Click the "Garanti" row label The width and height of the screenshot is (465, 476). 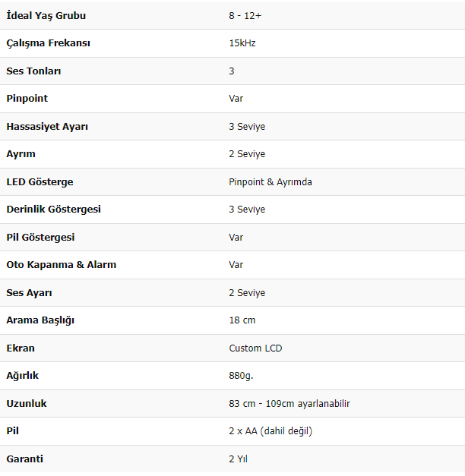point(24,459)
